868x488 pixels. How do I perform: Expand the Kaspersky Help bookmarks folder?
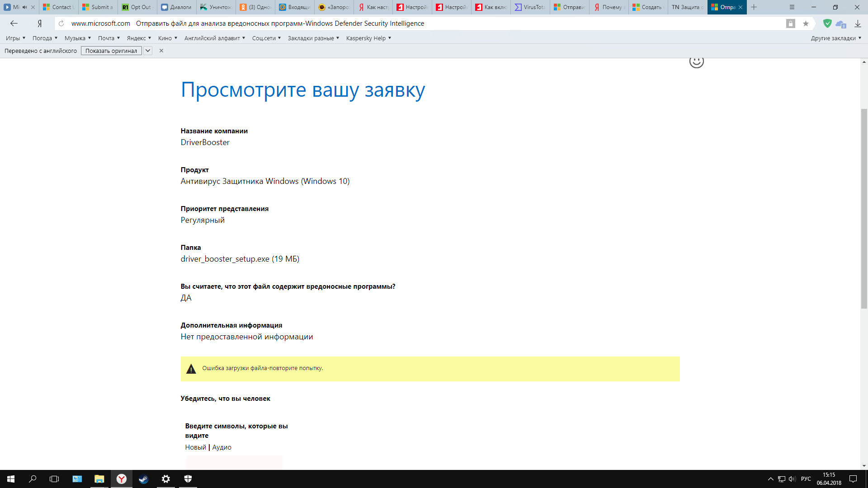pos(368,38)
